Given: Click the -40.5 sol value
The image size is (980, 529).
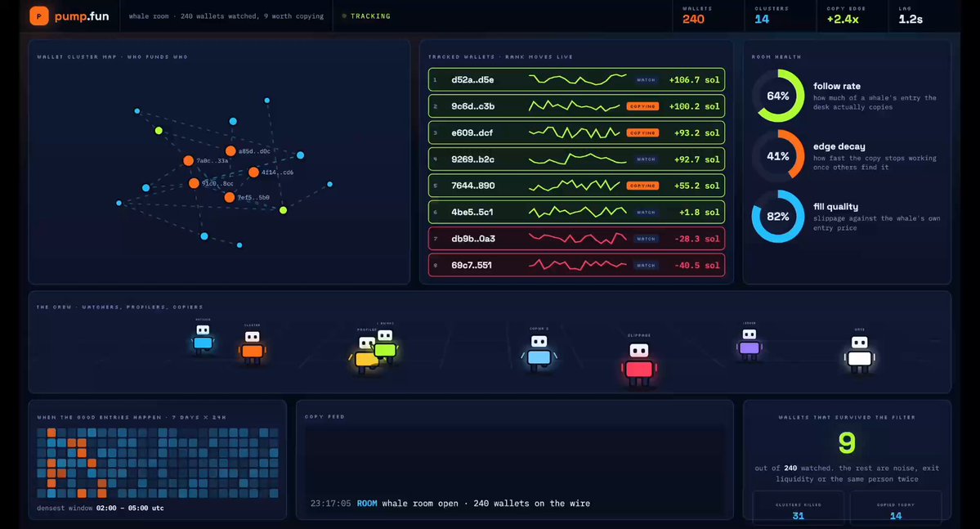Looking at the screenshot, I should click(697, 265).
